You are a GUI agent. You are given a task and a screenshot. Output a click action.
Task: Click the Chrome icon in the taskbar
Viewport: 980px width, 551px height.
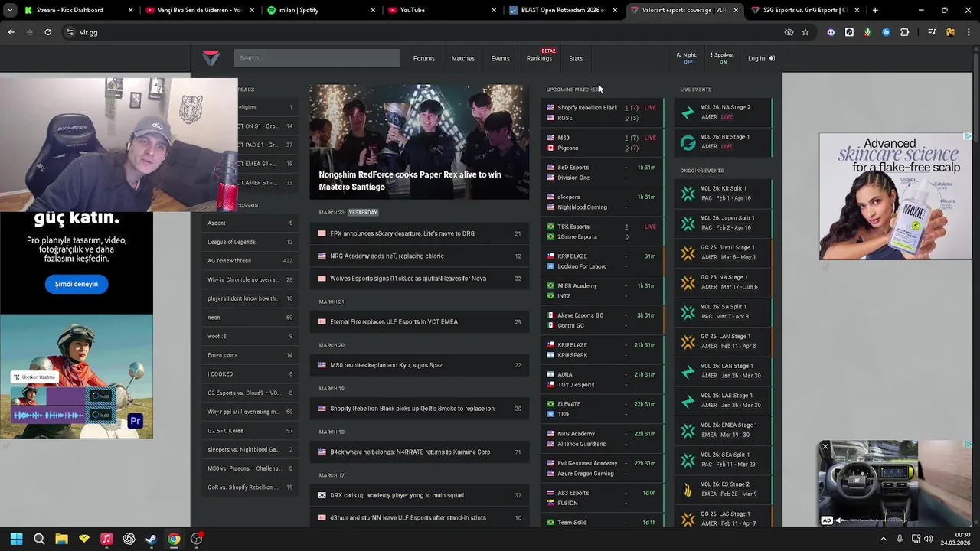tap(174, 539)
